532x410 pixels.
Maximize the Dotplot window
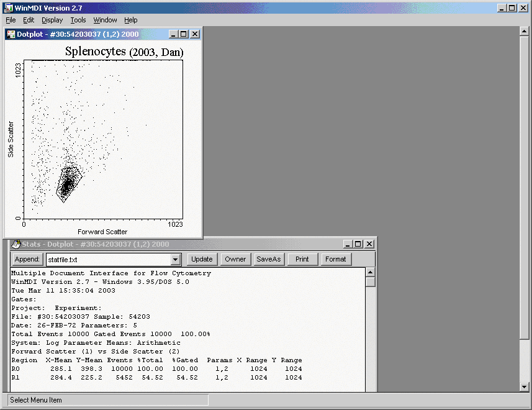[184, 34]
